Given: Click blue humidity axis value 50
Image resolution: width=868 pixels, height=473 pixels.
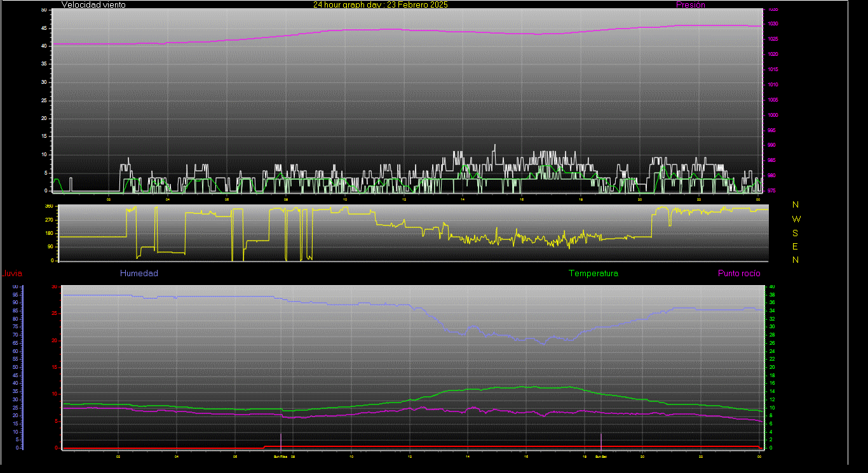Looking at the screenshot, I should pyautogui.click(x=15, y=367).
